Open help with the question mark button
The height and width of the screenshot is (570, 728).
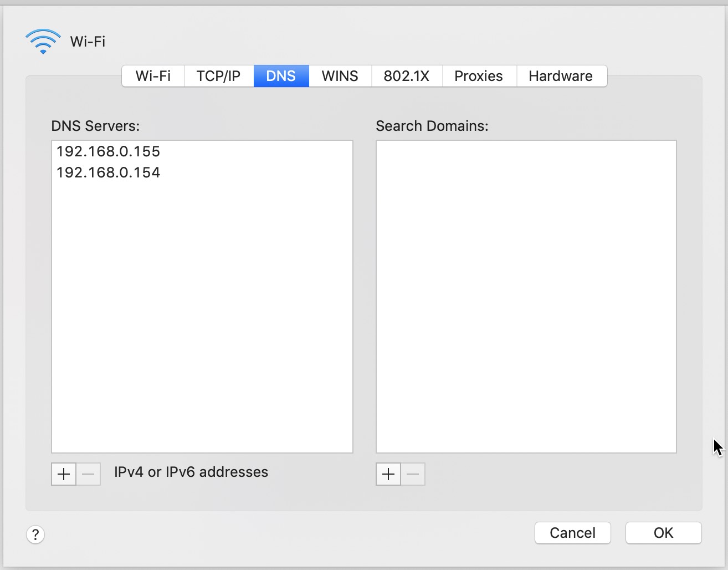[35, 535]
